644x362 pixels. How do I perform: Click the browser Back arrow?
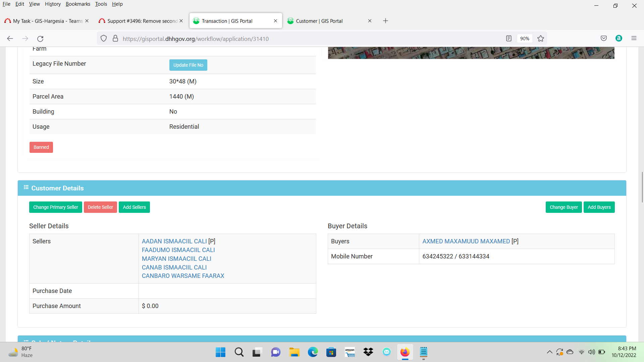point(10,39)
